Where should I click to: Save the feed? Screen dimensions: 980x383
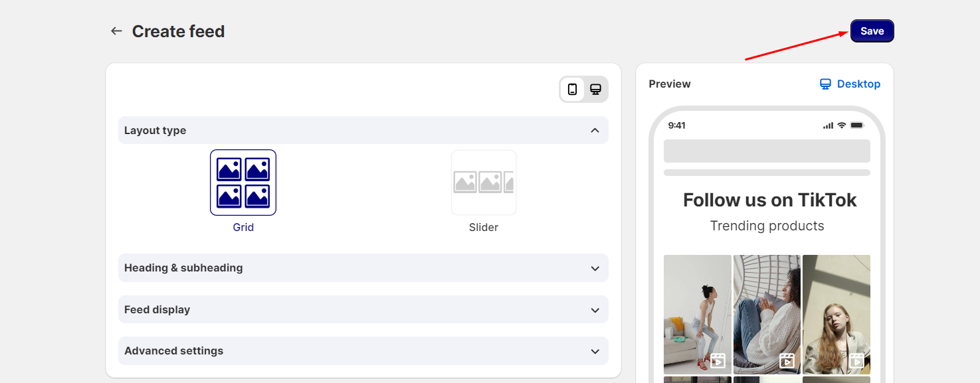(x=872, y=31)
